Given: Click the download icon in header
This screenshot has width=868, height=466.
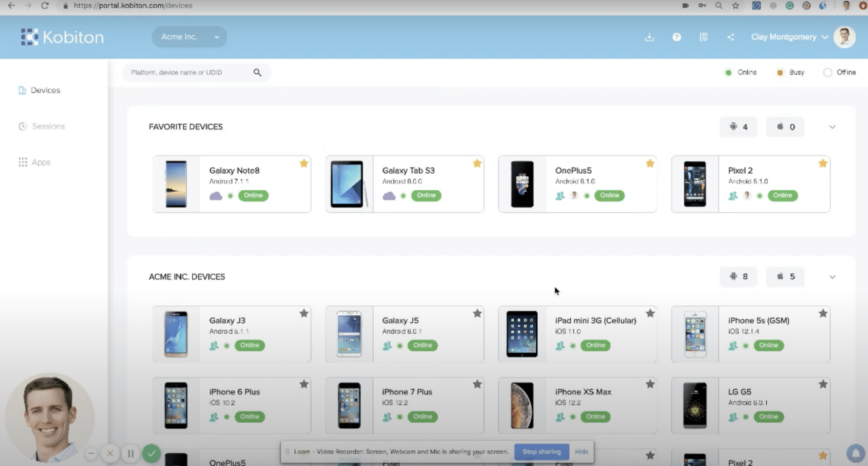Looking at the screenshot, I should (x=649, y=37).
